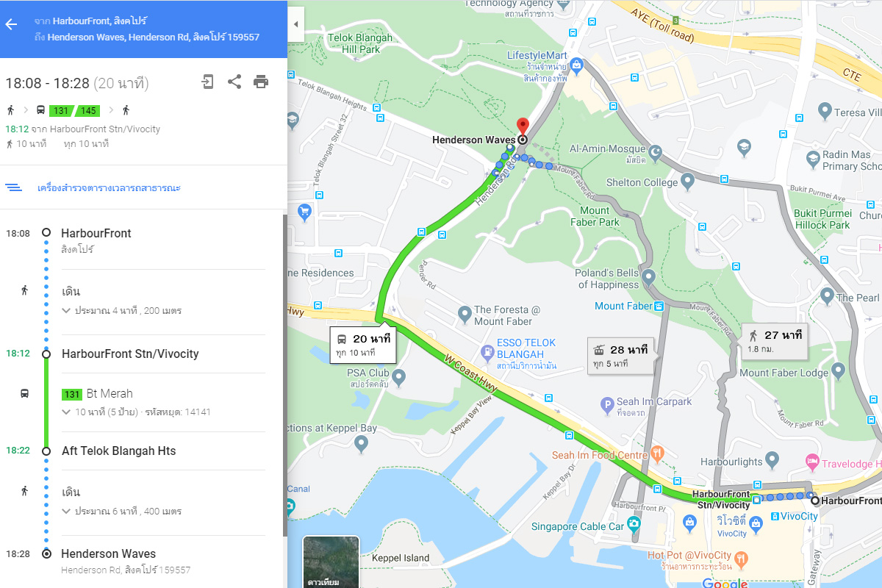Switch to satellite view thumbnail

click(x=331, y=562)
